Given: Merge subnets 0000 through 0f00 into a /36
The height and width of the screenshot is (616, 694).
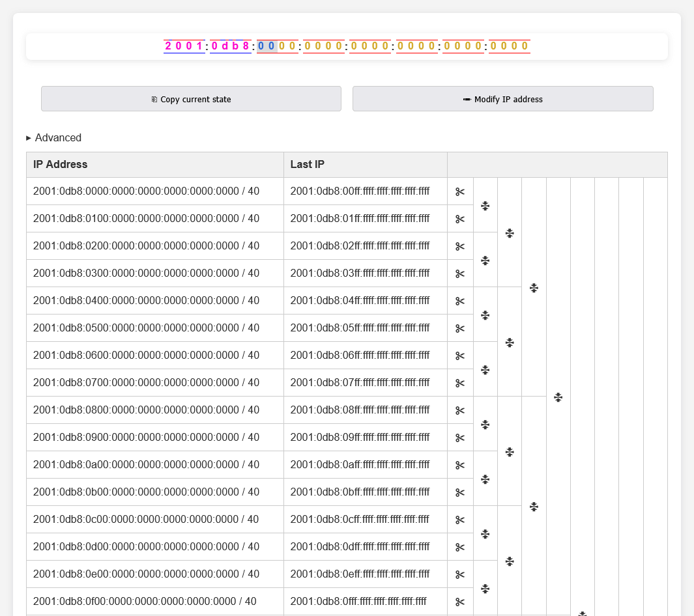Looking at the screenshot, I should click(558, 397).
